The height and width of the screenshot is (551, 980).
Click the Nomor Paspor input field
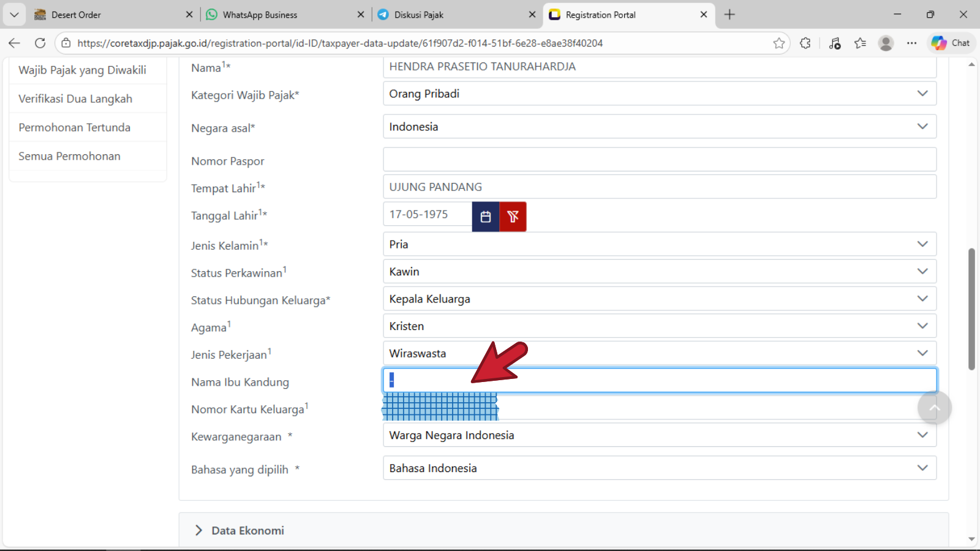[659, 160]
